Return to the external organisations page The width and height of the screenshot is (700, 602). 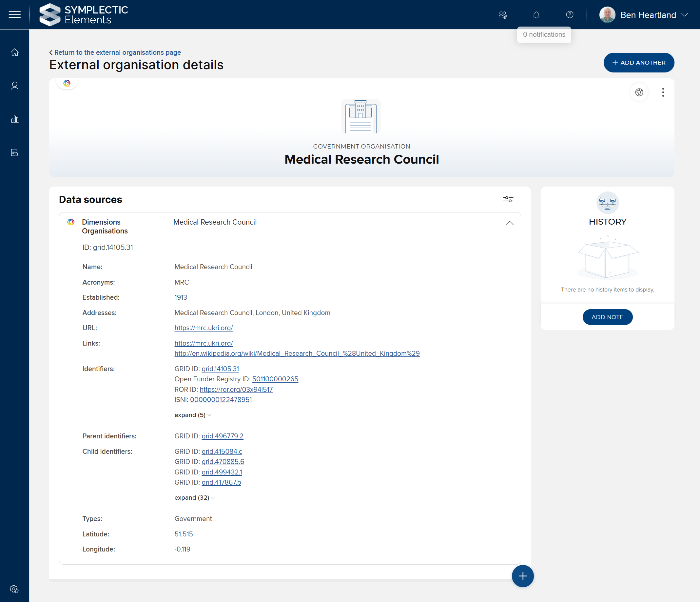coord(117,52)
